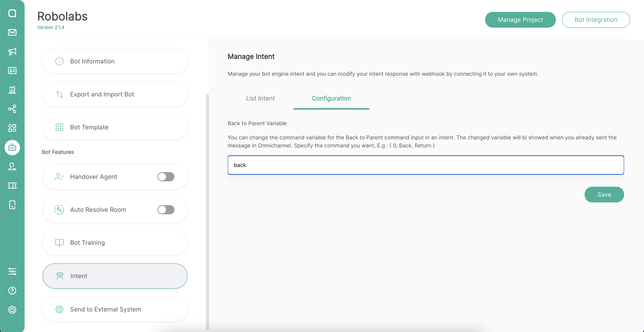The width and height of the screenshot is (644, 332).
Task: Open Bot Integration
Action: click(596, 20)
